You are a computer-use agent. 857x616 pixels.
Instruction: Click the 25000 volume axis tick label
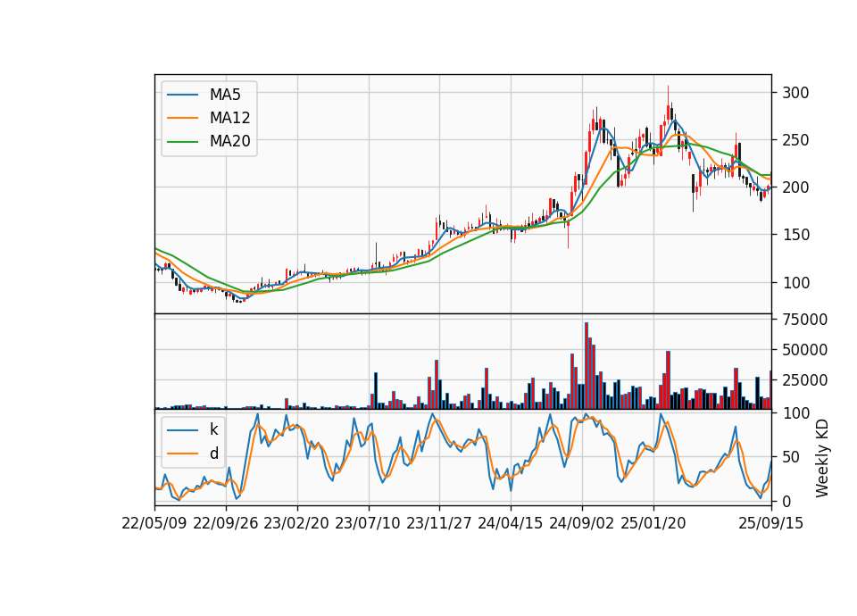point(804,380)
